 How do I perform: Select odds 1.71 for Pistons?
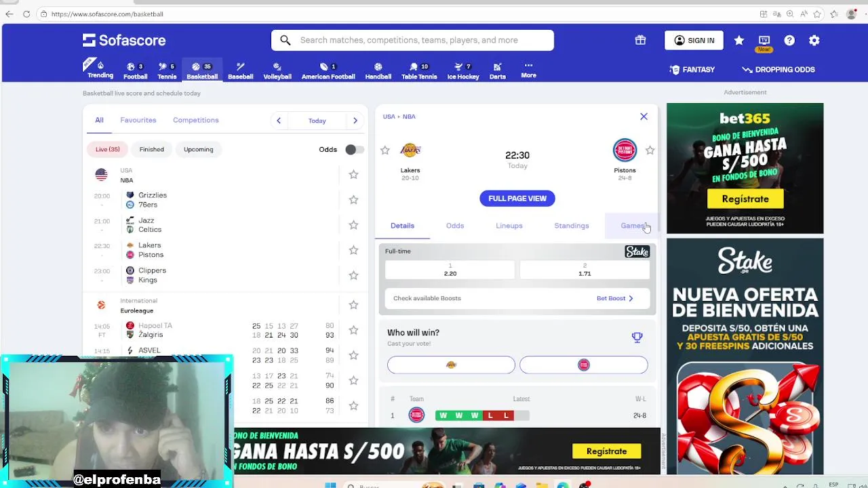tap(585, 270)
